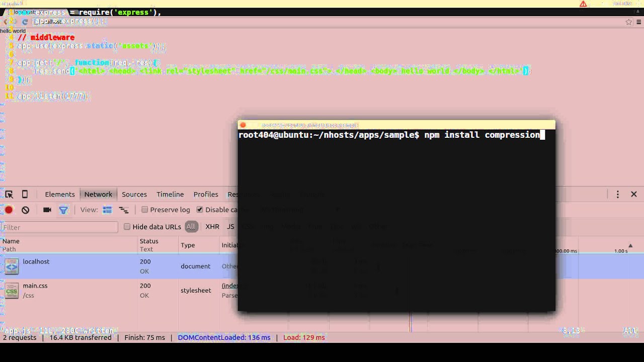Viewport: 644px width, 362px height.
Task: Open the Elements tab
Action: pos(60,194)
